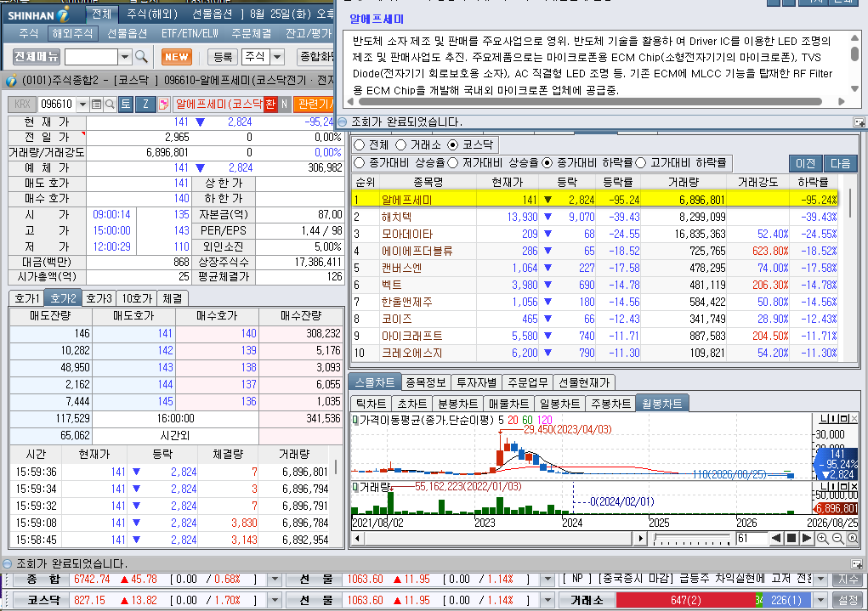This screenshot has width=868, height=611.
Task: Open the menu search combo box dropdown
Action: (125, 57)
